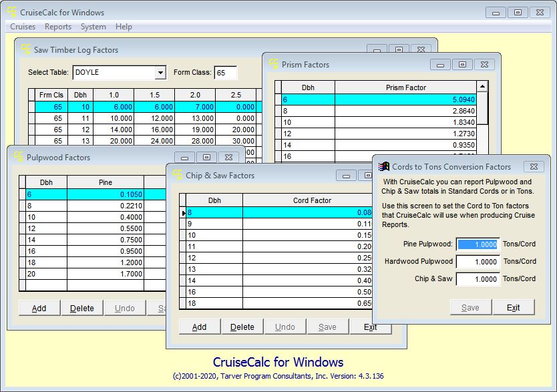Viewport: 557px width, 392px height.
Task: Click the Chip & Saw tons per cord field
Action: 478,279
